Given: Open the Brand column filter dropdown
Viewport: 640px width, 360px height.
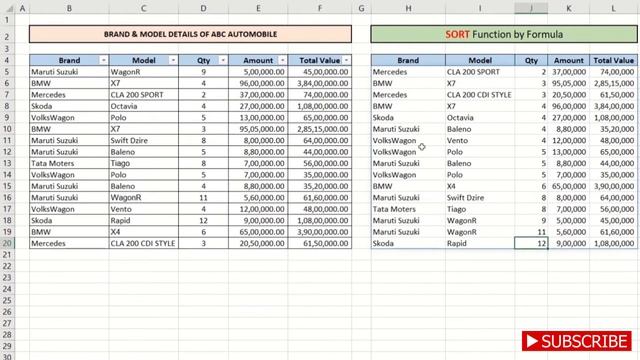Looking at the screenshot, I should (103, 60).
